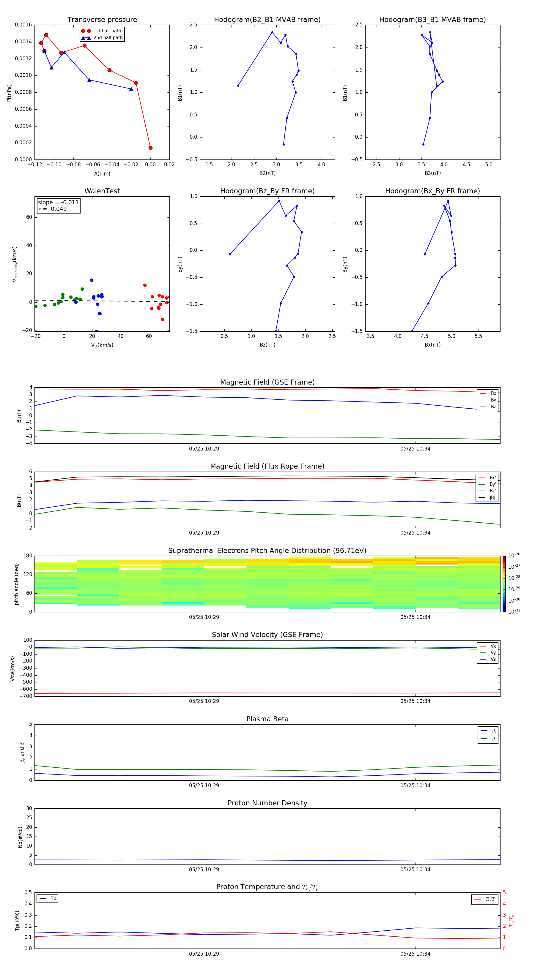The image size is (535, 980).
Task: Click 'Suprathermal Electrons Pitch Angle Distribution' title
Action: point(267,551)
